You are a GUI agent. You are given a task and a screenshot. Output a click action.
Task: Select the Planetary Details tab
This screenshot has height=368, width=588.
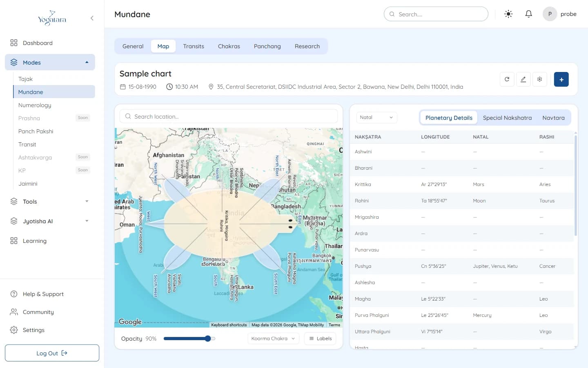point(449,118)
